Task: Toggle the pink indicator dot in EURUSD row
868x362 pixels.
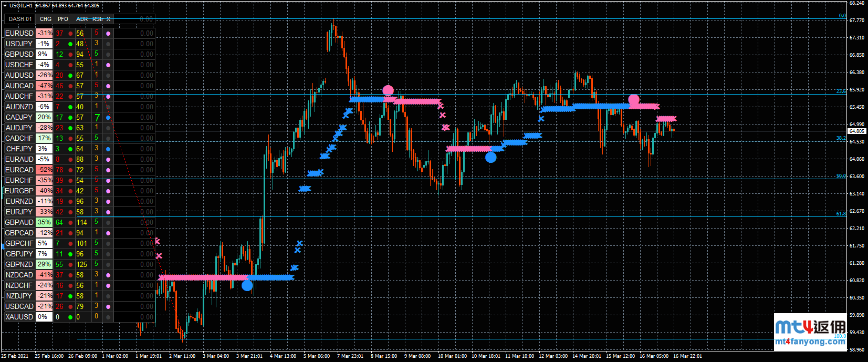Action: click(108, 33)
